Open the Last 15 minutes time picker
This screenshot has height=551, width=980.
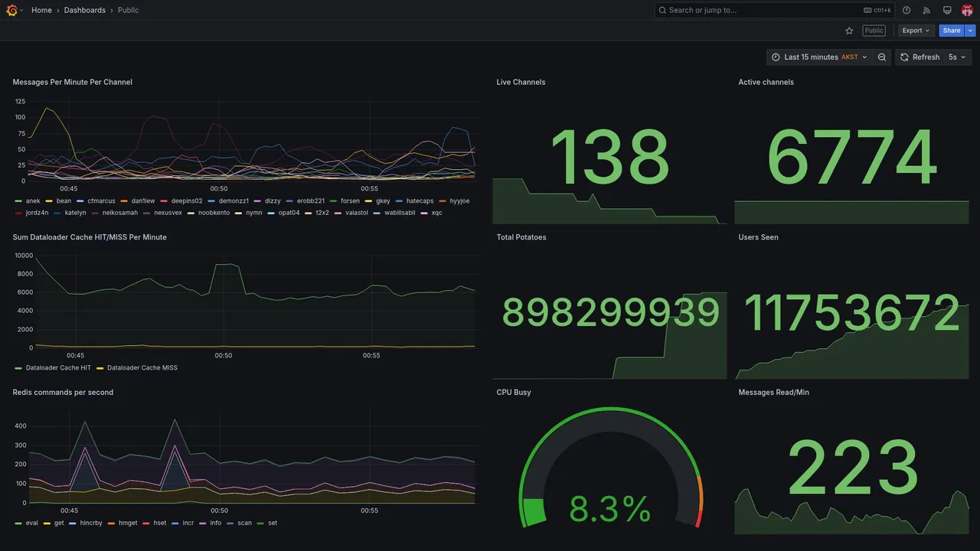819,57
